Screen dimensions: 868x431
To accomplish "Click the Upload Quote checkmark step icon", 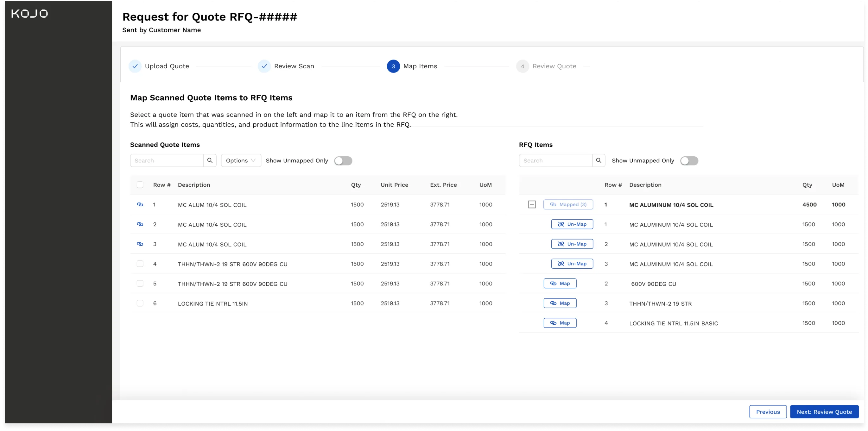I will click(x=135, y=66).
